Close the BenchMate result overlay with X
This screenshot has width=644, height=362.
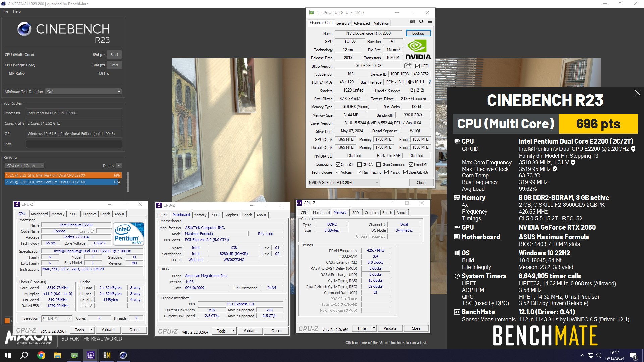pyautogui.click(x=638, y=93)
